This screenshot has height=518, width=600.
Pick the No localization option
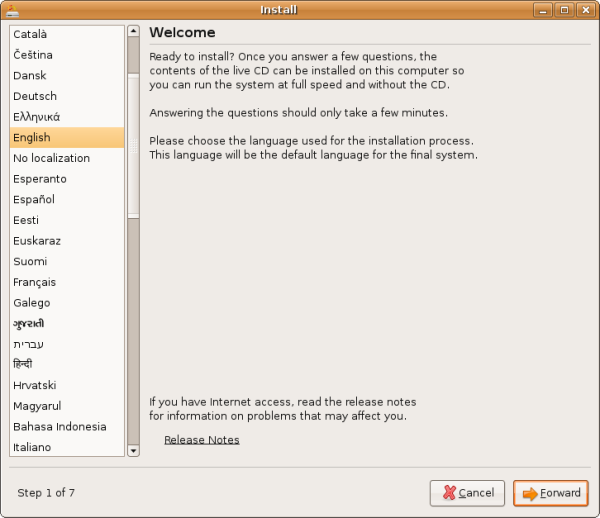[x=67, y=158]
